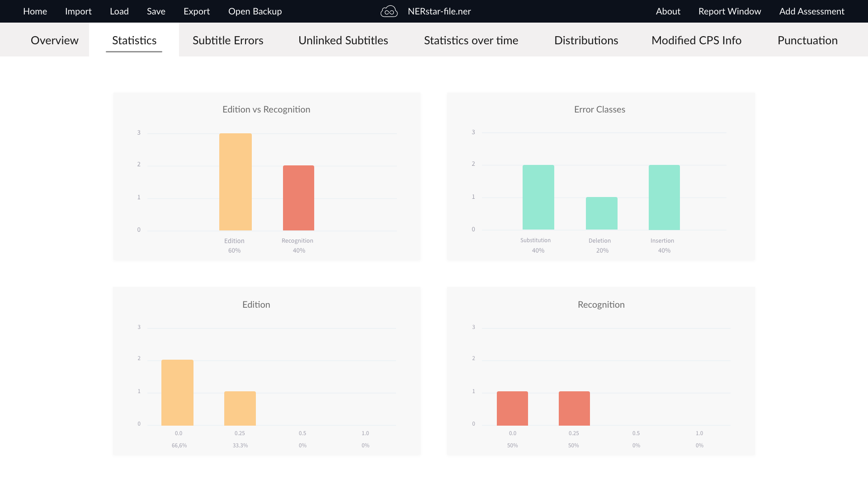
Task: Click the red Recognition 60/40 chart bar
Action: tap(298, 198)
